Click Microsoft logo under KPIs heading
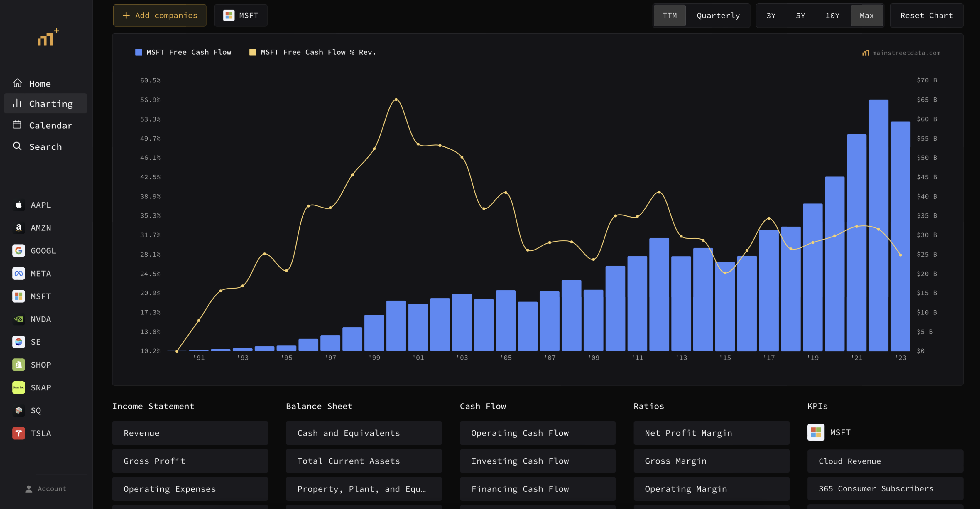The image size is (980, 509). point(816,432)
